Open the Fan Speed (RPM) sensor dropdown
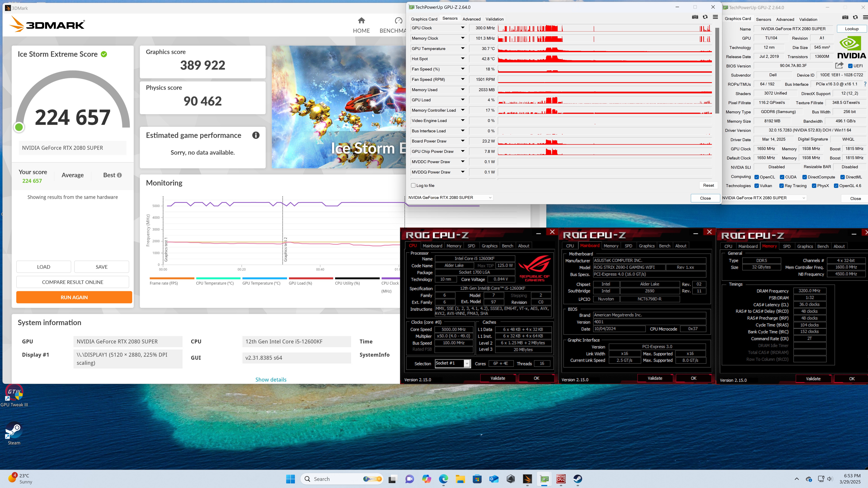Viewport: 868px width, 488px height. click(x=463, y=79)
